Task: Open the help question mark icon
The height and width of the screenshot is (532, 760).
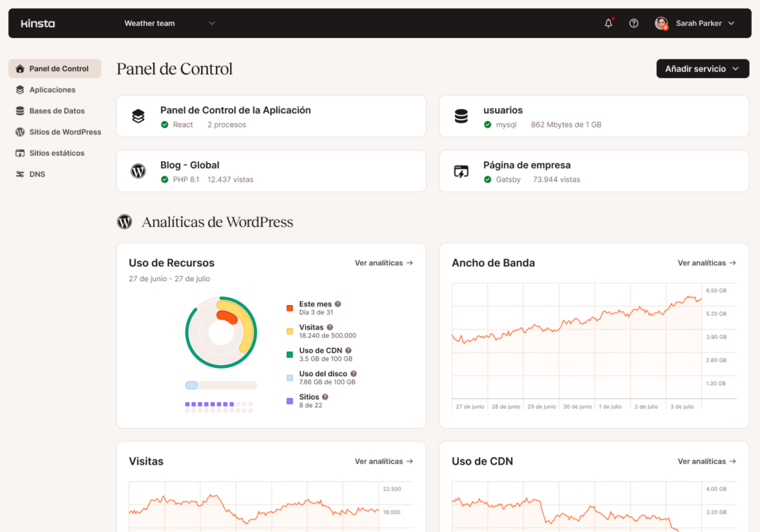Action: point(634,23)
